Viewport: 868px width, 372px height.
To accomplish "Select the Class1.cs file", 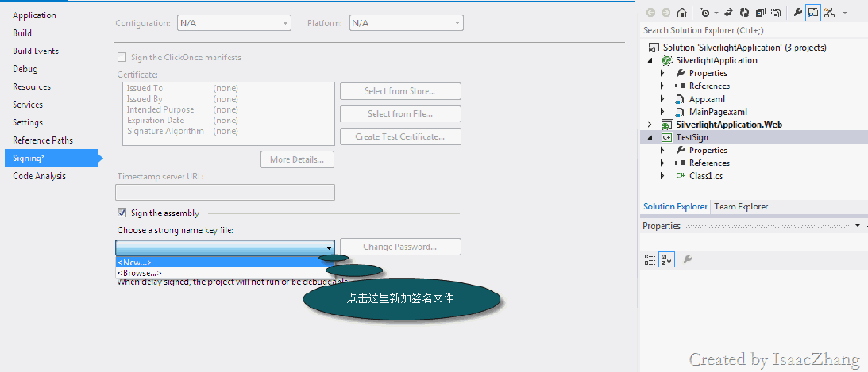I will point(706,176).
